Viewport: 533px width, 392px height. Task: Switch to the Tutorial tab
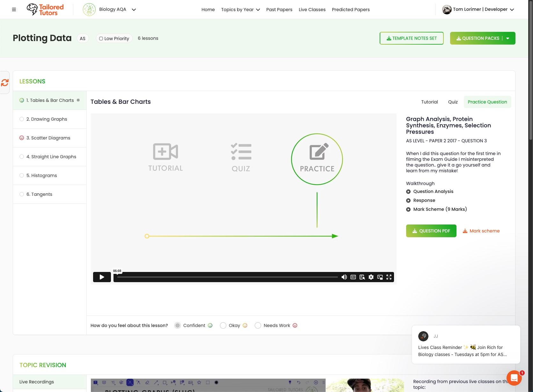click(x=429, y=102)
